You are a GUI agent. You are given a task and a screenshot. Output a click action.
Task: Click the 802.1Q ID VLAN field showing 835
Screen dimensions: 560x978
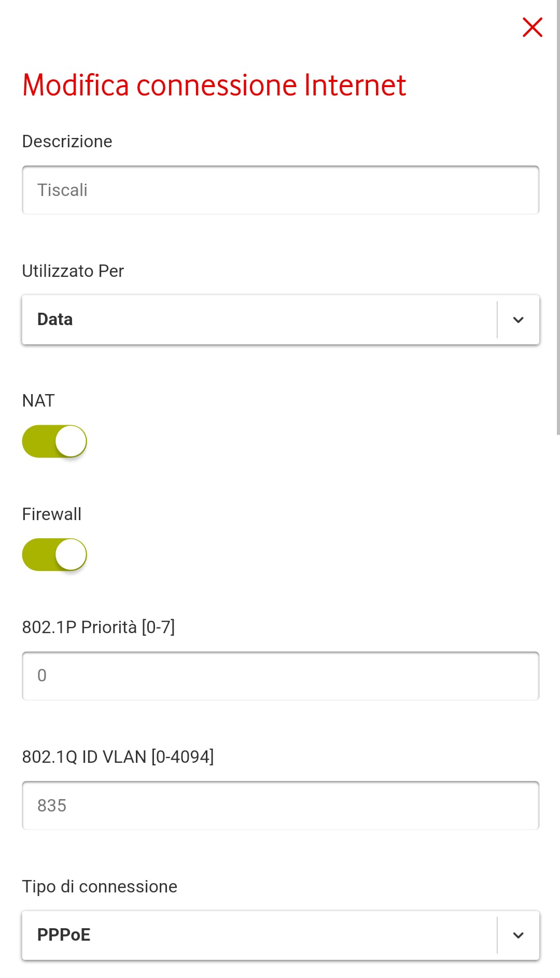point(280,805)
